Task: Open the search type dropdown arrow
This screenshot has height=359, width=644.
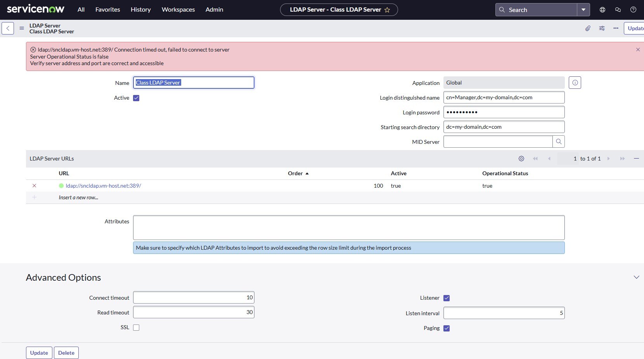Action: 583,9
